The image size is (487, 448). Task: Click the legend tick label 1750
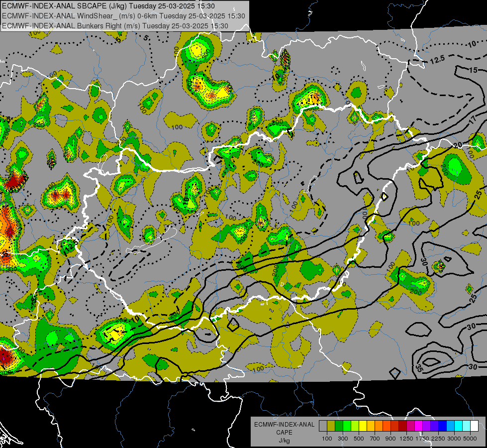(x=422, y=439)
